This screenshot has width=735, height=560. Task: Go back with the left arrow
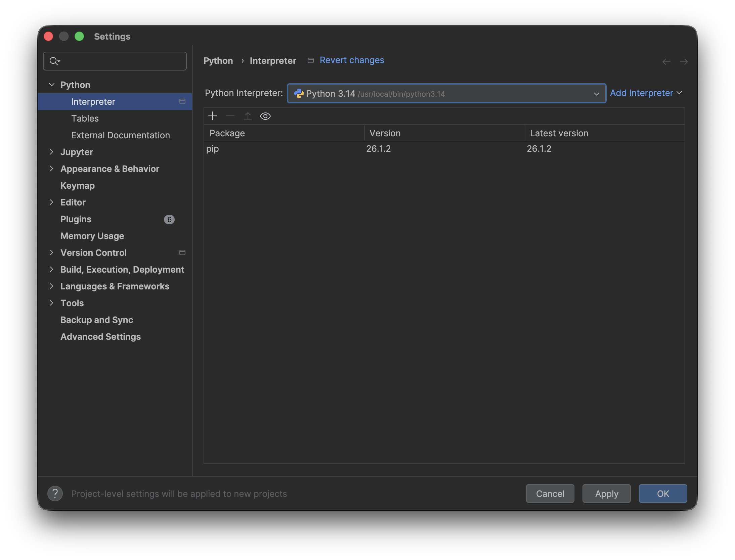click(x=666, y=62)
